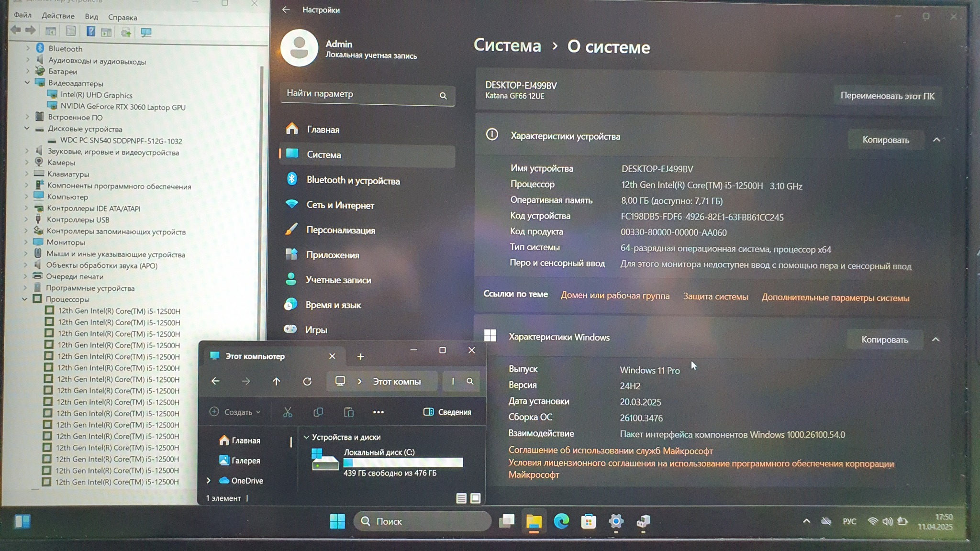Image resolution: width=980 pixels, height=551 pixels.
Task: Open the Защита системы link
Action: (x=715, y=297)
